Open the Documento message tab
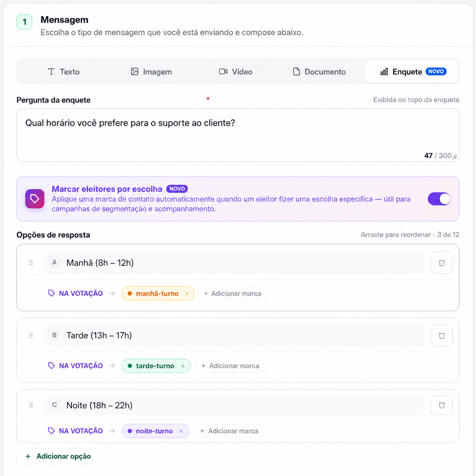476x476 pixels. click(319, 72)
